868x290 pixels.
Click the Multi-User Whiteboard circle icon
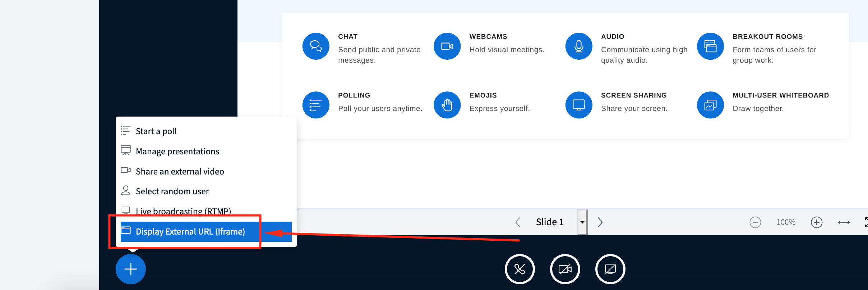(710, 105)
